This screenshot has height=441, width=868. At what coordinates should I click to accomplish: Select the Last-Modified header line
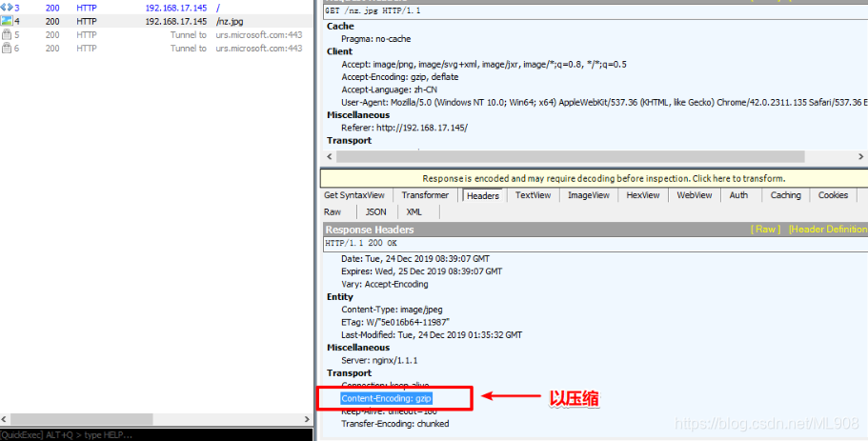tap(432, 334)
